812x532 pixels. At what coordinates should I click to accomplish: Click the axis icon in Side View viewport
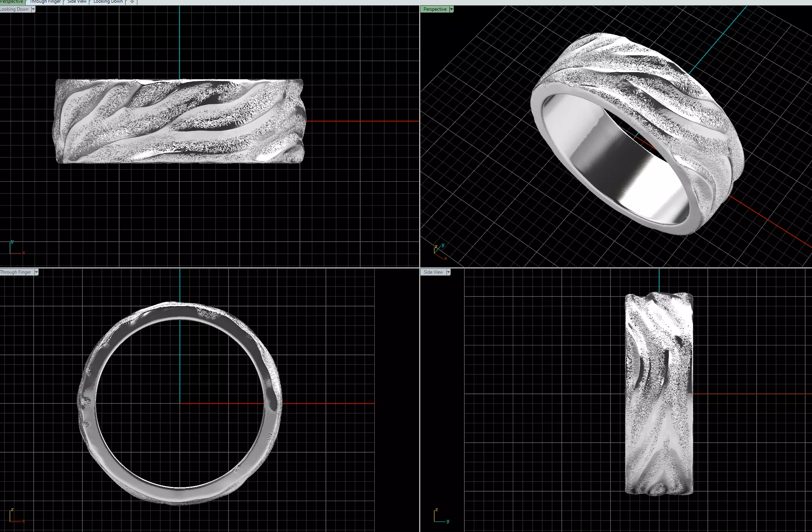(x=441, y=515)
